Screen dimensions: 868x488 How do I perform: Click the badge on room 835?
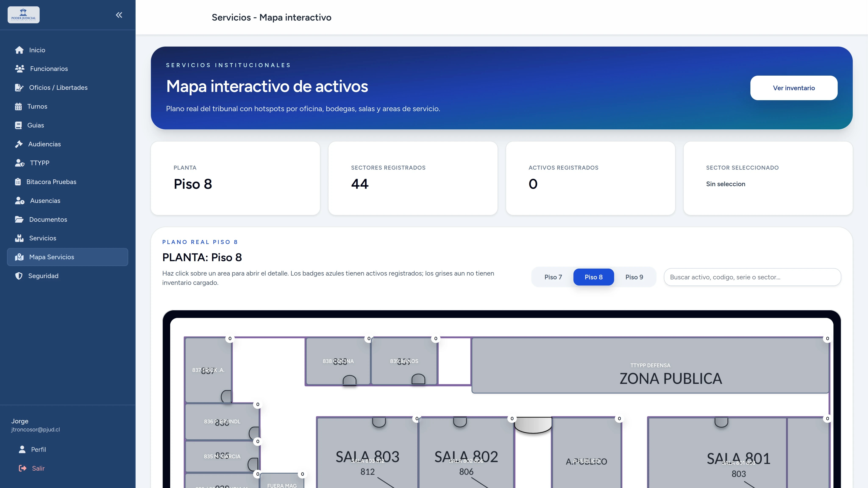pyautogui.click(x=258, y=442)
